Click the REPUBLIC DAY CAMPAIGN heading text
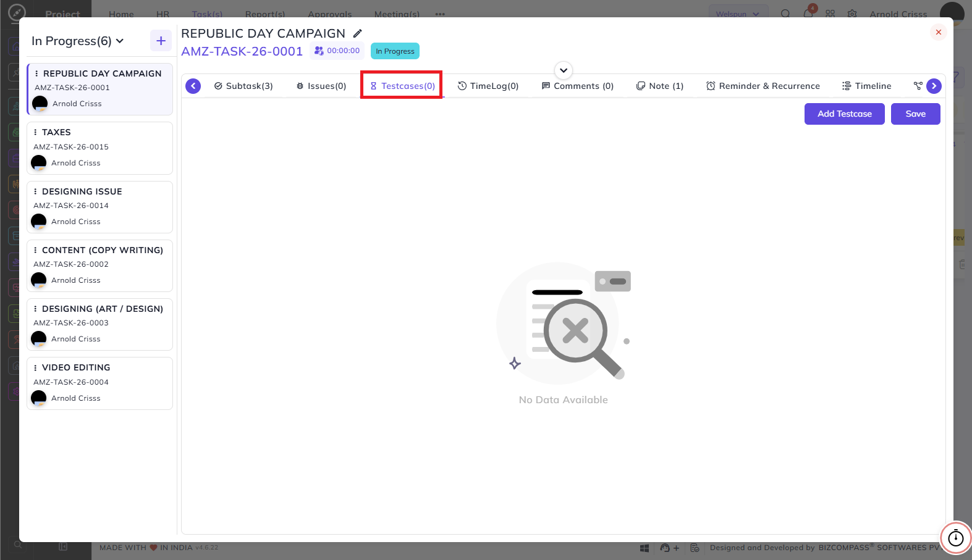Image resolution: width=972 pixels, height=560 pixels. [x=263, y=33]
